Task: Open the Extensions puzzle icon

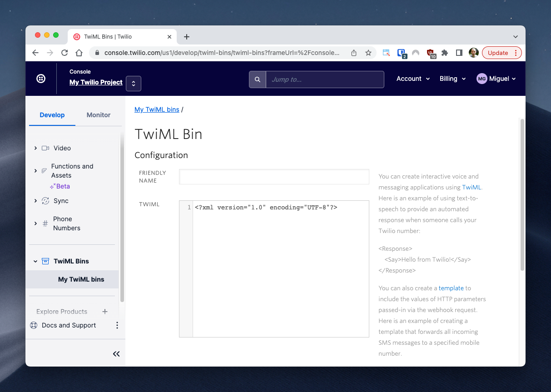Action: [x=445, y=53]
